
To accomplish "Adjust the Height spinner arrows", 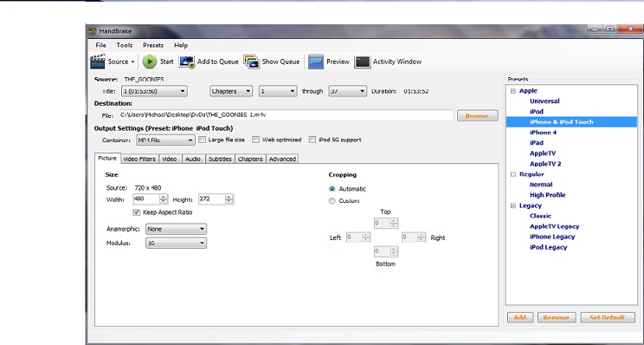I will click(229, 199).
